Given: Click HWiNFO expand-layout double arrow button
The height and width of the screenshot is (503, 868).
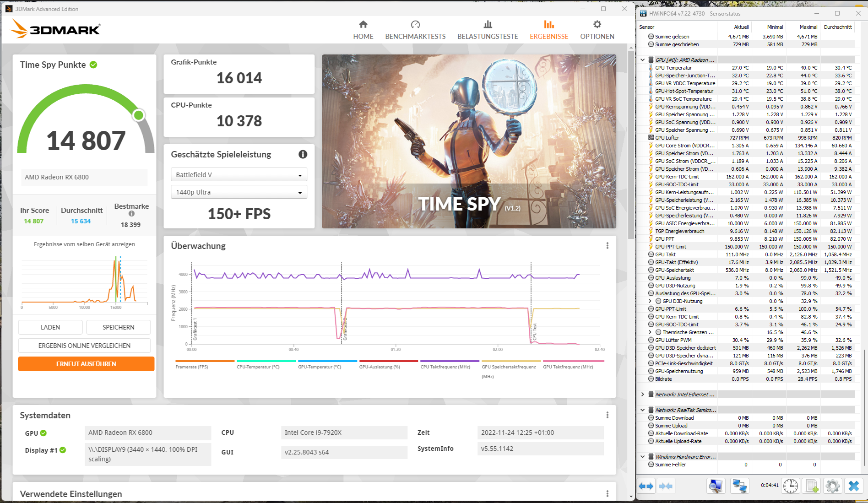Looking at the screenshot, I should (646, 486).
